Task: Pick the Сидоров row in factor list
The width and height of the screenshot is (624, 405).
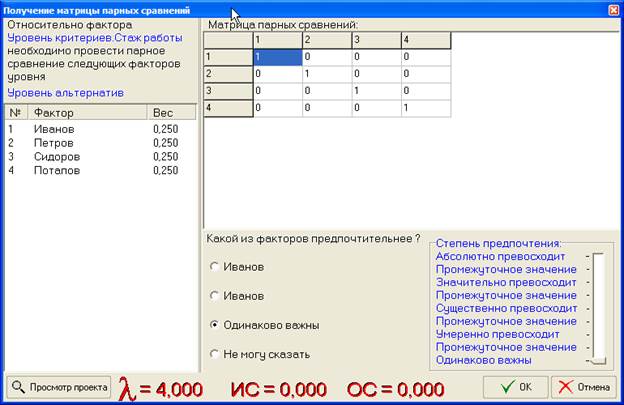Action: point(58,157)
